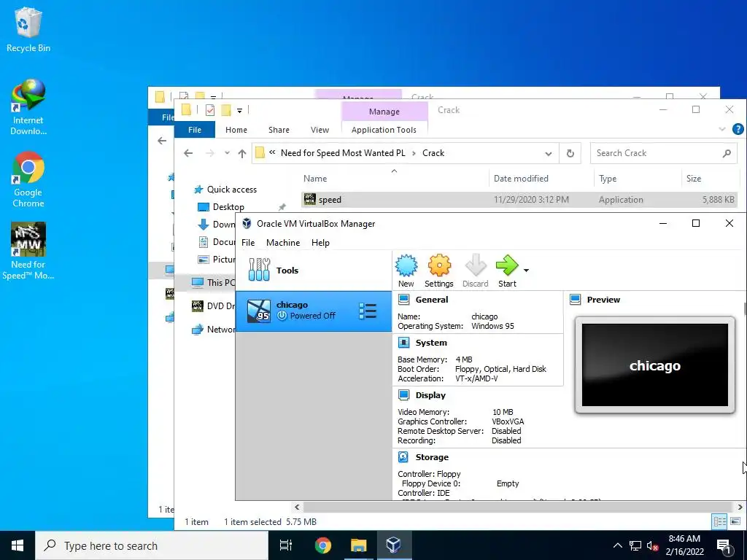Click the Display section header
The height and width of the screenshot is (560, 747).
click(430, 395)
